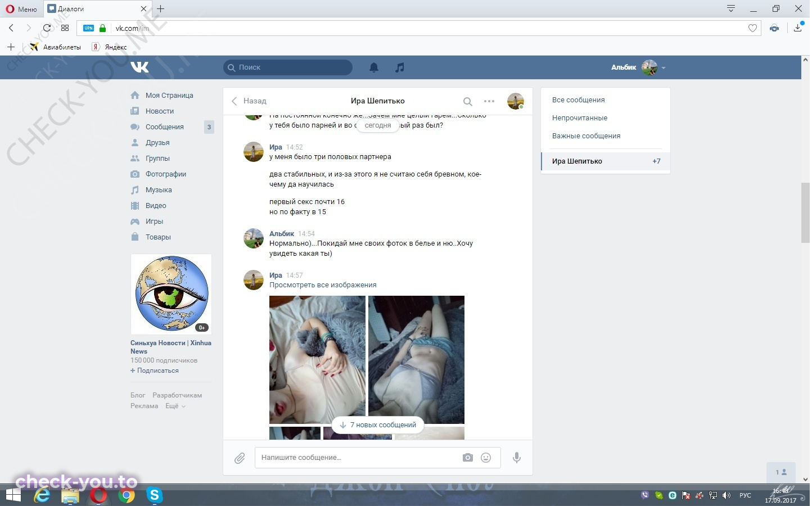Show Важные сообщения
The image size is (812, 506).
click(x=587, y=136)
